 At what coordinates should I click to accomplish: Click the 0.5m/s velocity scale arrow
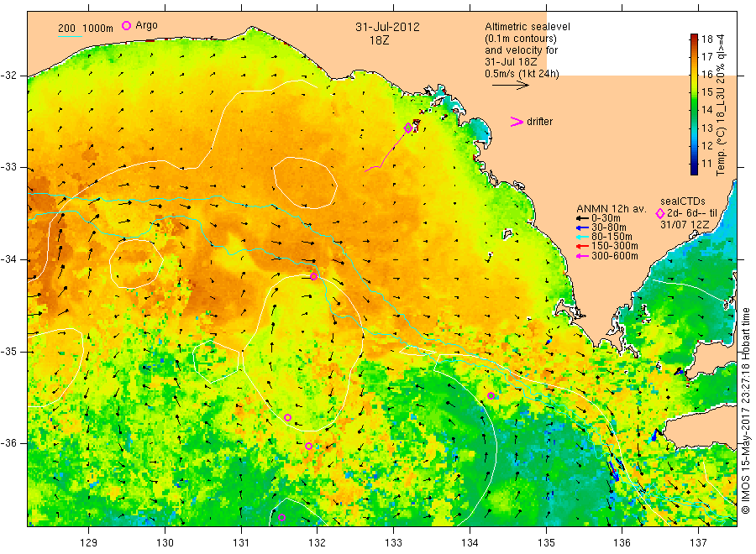coord(511,86)
